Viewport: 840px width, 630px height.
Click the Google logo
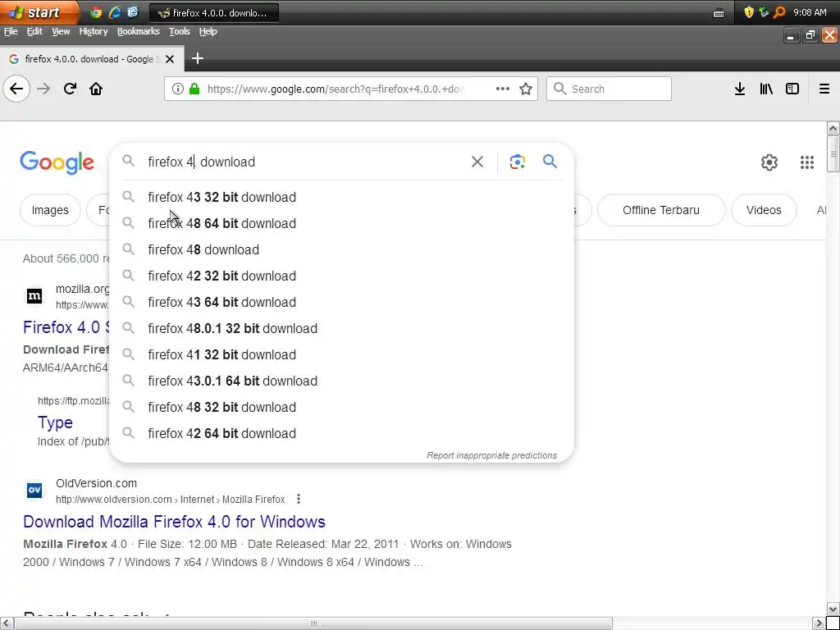pyautogui.click(x=57, y=162)
